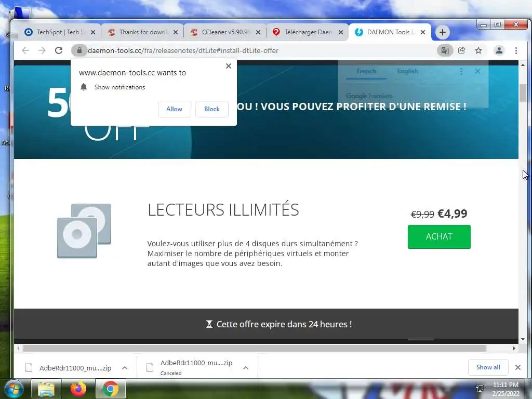This screenshot has width=532, height=399.
Task: Expand options for first AdbeRdr11000 zip download
Action: [x=125, y=368]
